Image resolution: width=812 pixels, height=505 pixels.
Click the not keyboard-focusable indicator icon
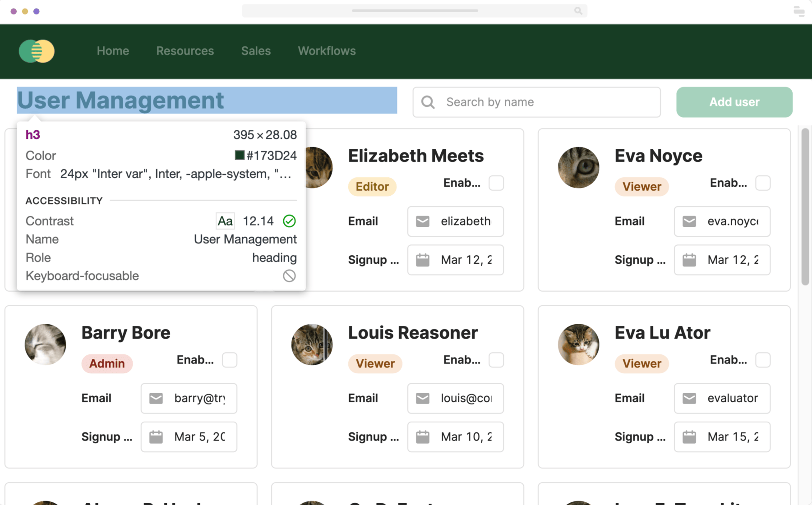289,275
